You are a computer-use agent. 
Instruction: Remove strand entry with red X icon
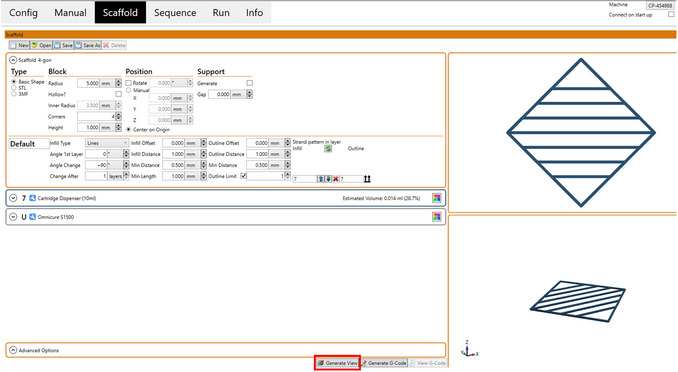[x=336, y=179]
